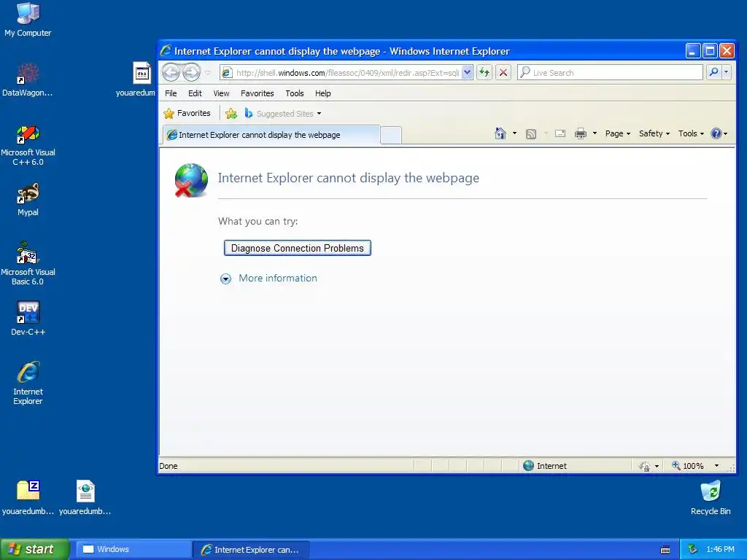Click the Internet security zone indicator
The image size is (747, 560).
(544, 466)
